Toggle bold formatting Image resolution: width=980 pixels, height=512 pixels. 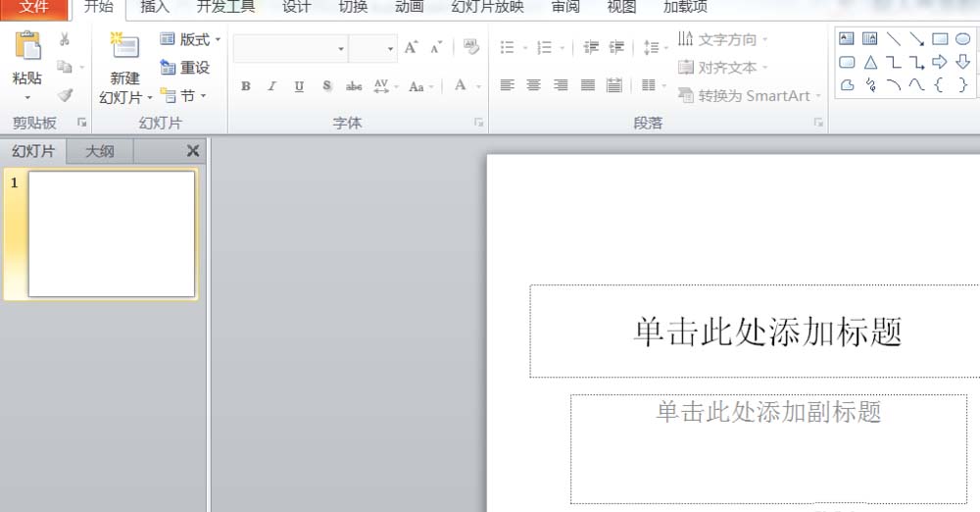246,86
